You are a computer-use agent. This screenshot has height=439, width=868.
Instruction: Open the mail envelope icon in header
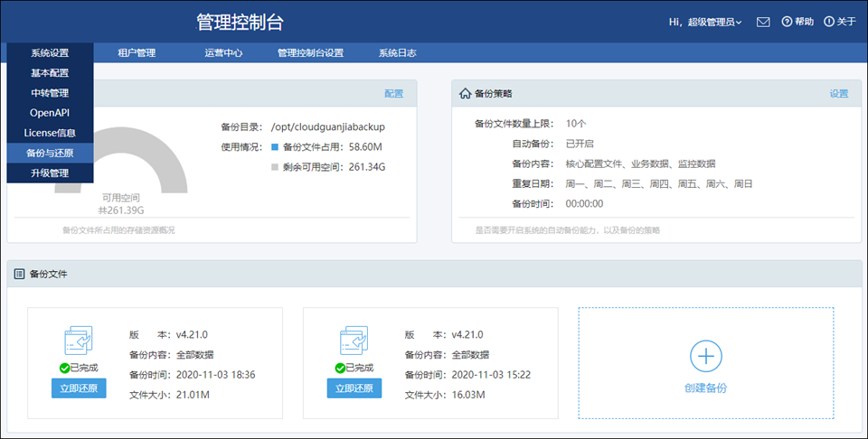click(x=763, y=22)
